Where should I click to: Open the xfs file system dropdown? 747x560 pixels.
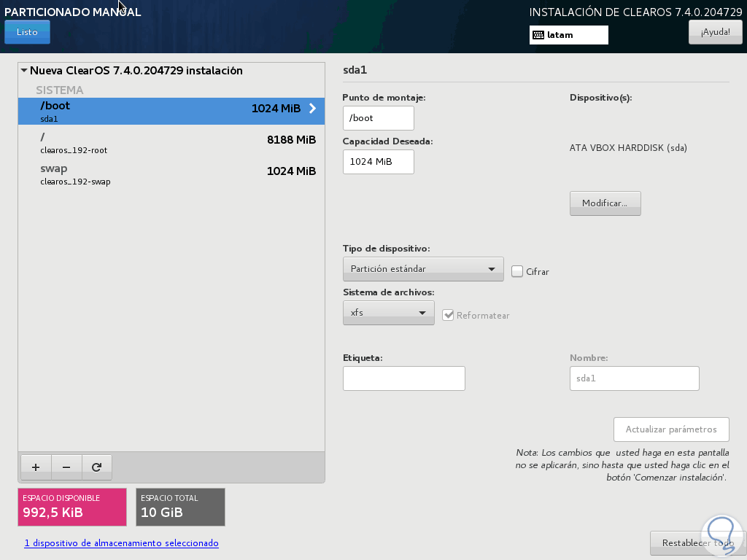coord(389,313)
